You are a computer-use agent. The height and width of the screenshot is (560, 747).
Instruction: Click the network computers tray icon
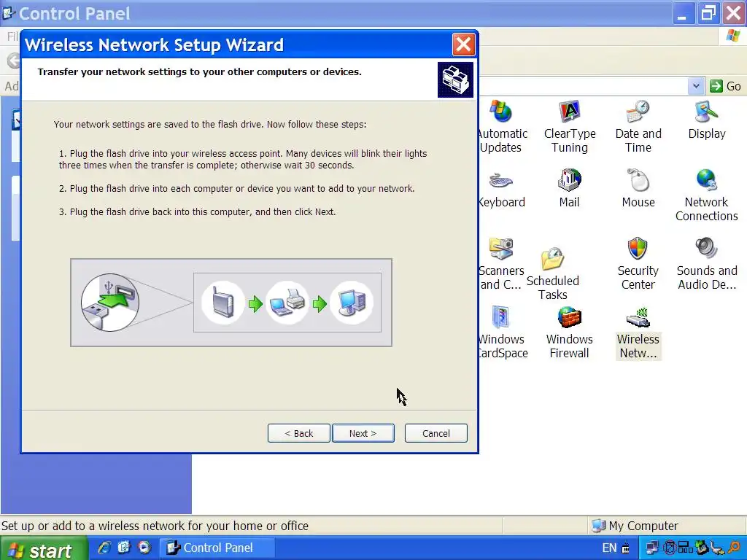click(651, 548)
